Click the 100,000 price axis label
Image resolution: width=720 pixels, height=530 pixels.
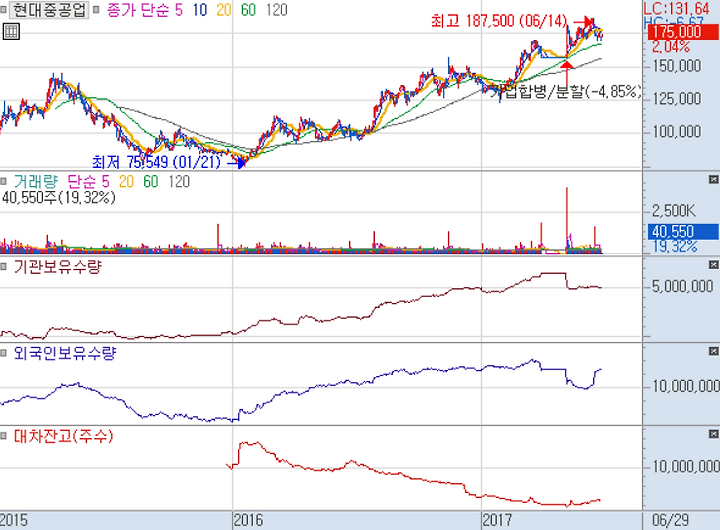click(x=677, y=132)
